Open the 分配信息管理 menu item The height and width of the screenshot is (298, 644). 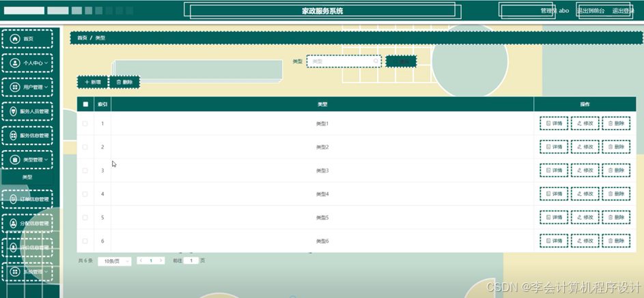click(27, 224)
